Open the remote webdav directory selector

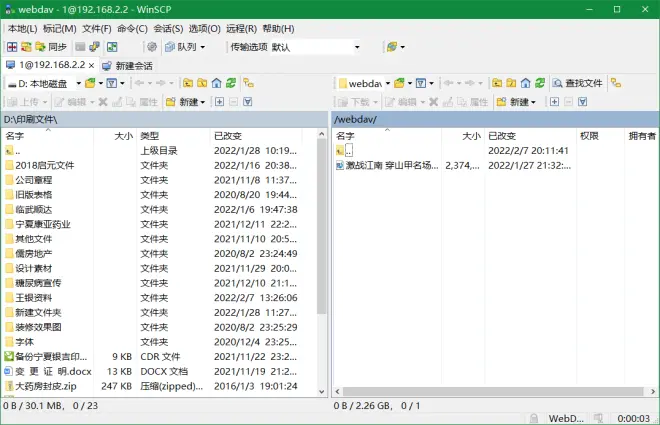pyautogui.click(x=364, y=83)
